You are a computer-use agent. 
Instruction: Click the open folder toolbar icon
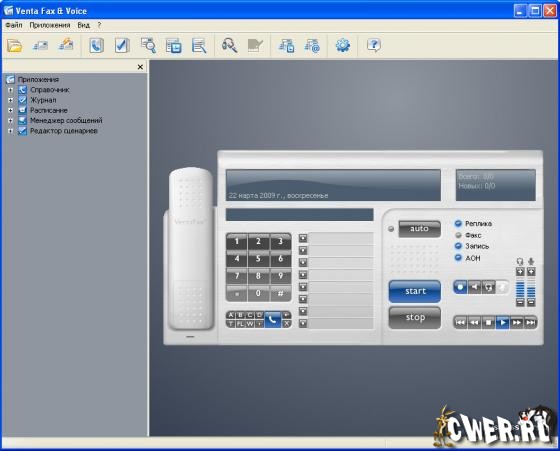point(14,46)
